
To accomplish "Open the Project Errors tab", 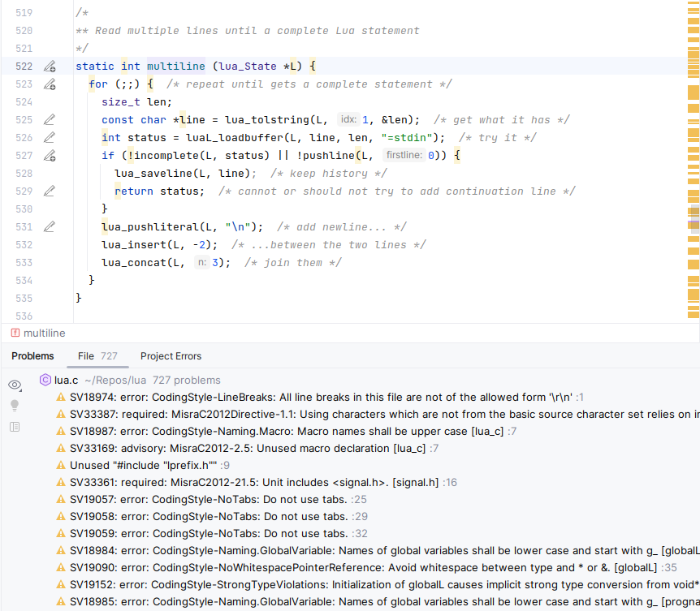I will tap(171, 356).
